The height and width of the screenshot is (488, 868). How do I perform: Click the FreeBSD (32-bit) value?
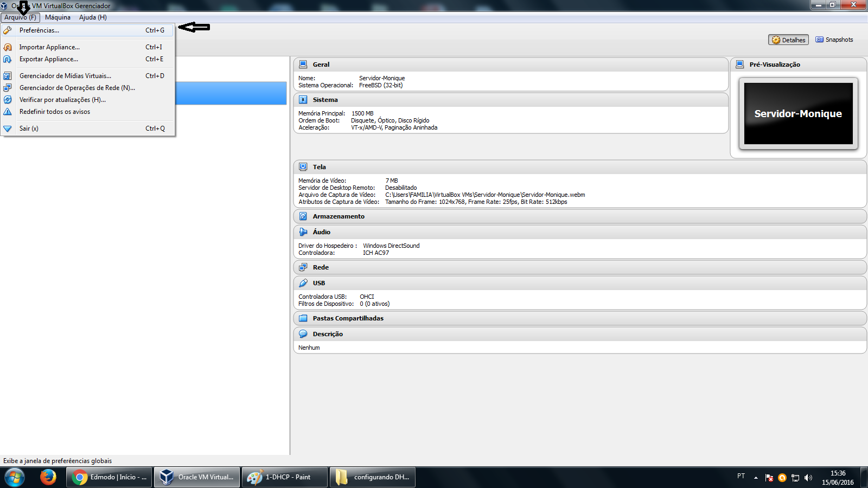tap(381, 85)
